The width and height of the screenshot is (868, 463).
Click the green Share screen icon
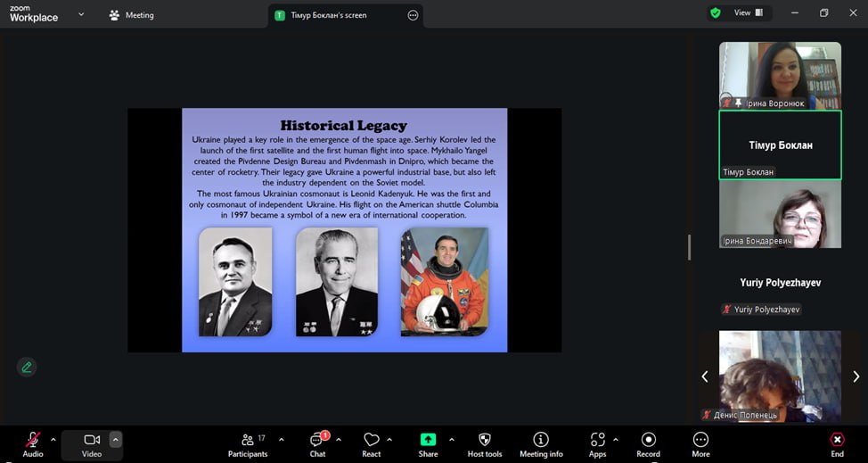[x=428, y=441]
